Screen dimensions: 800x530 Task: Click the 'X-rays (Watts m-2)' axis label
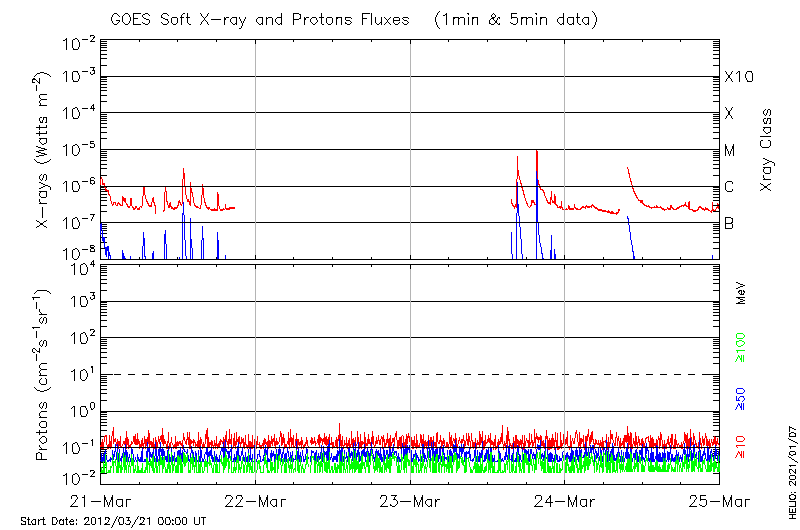coord(44,150)
